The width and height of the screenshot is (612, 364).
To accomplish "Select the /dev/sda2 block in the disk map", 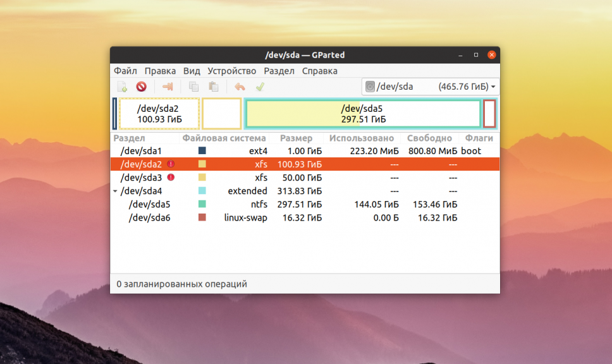I will [159, 114].
